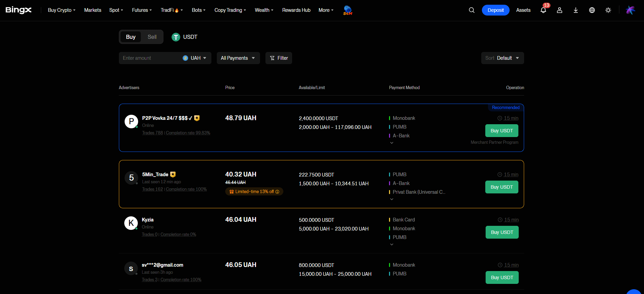Open Kyzia advertiser name

pyautogui.click(x=148, y=220)
